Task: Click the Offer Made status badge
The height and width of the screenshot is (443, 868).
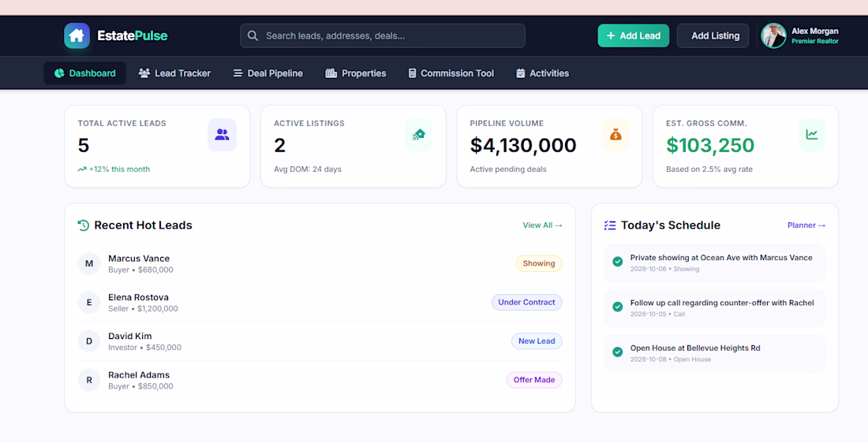Action: pos(534,380)
